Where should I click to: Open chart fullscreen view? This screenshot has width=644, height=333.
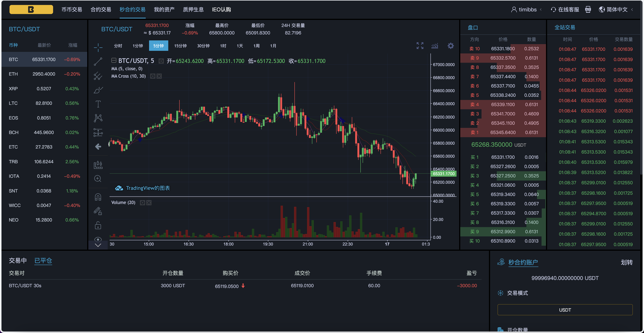[420, 46]
